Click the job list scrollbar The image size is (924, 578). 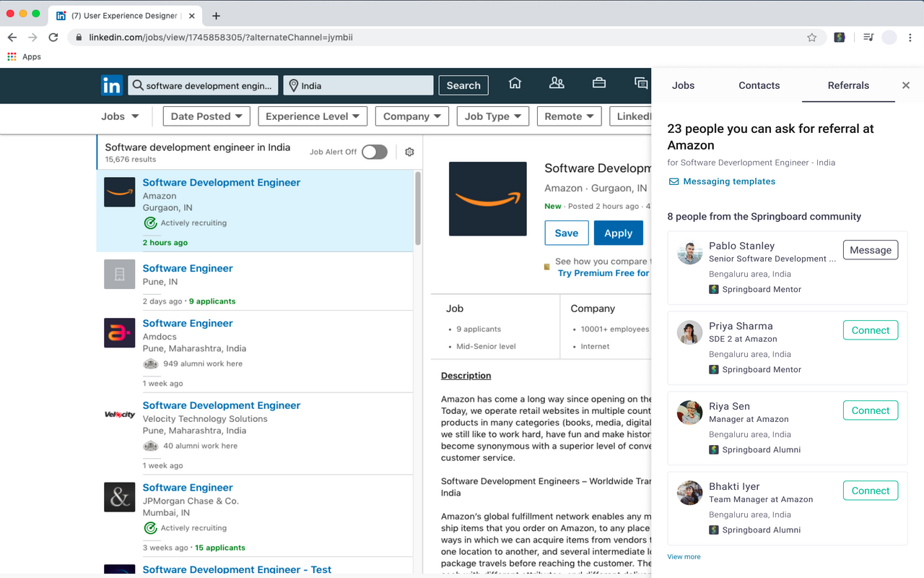click(417, 210)
